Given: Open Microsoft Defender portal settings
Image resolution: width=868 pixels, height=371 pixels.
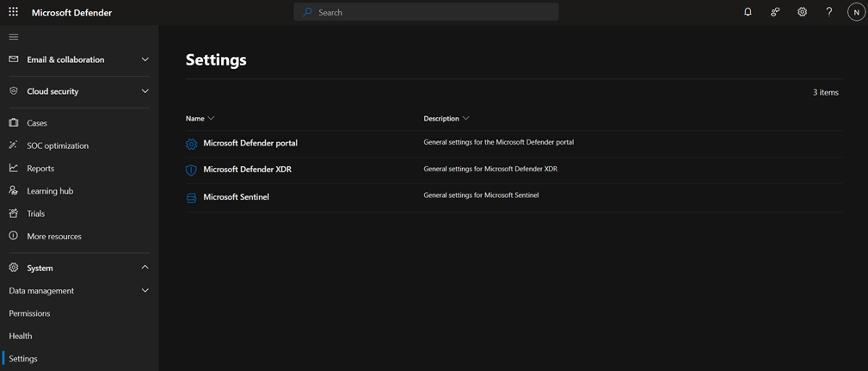Looking at the screenshot, I should [x=250, y=143].
